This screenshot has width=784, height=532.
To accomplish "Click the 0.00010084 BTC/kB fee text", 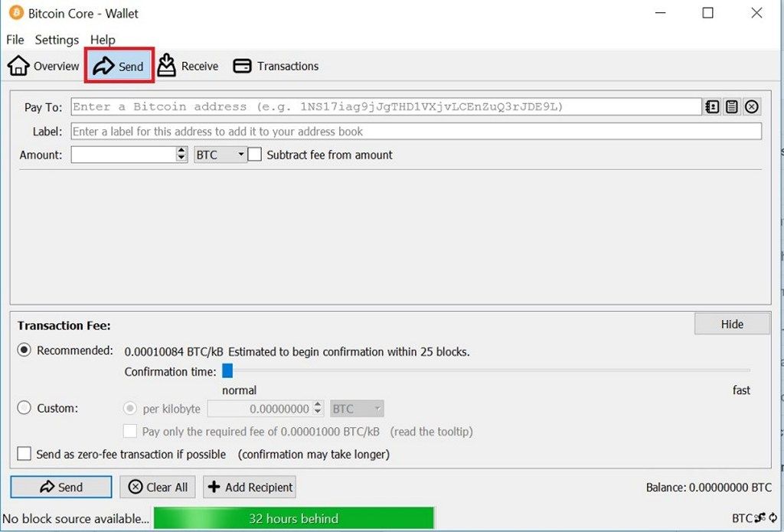I will (x=174, y=351).
